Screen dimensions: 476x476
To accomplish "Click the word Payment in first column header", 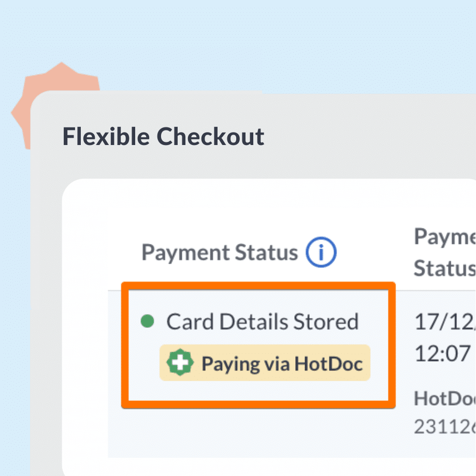I will (185, 253).
